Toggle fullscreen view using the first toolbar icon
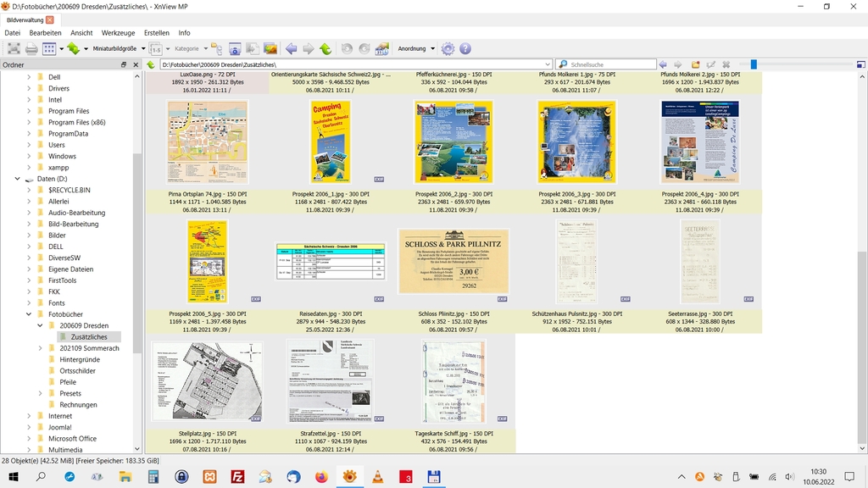 coord(13,49)
